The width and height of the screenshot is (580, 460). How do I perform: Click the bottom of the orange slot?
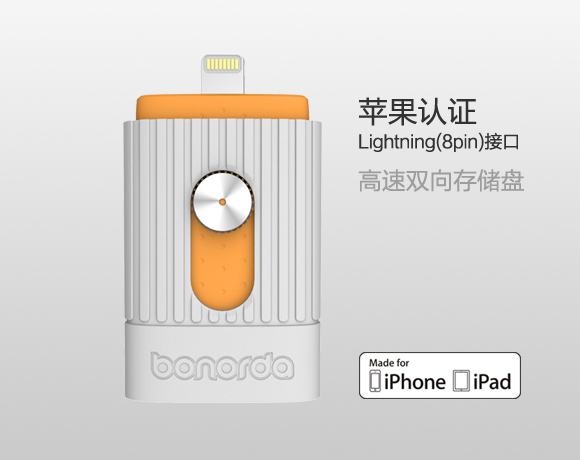[x=222, y=300]
